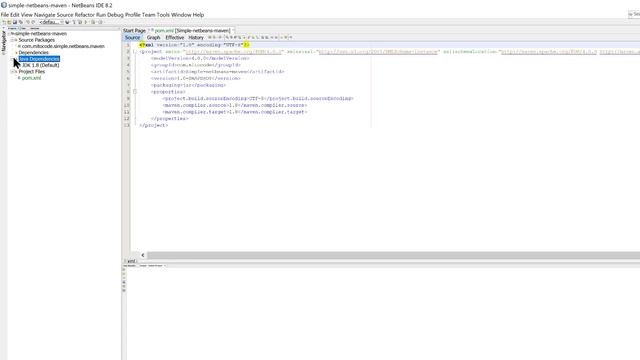Open the View menu
This screenshot has width=640, height=360.
point(27,15)
